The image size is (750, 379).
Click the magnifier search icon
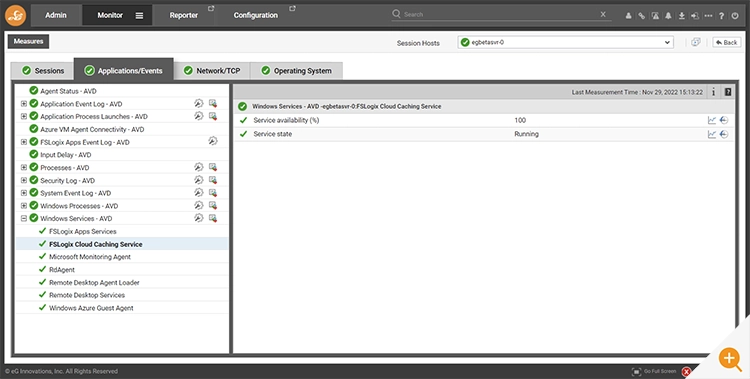pos(396,14)
